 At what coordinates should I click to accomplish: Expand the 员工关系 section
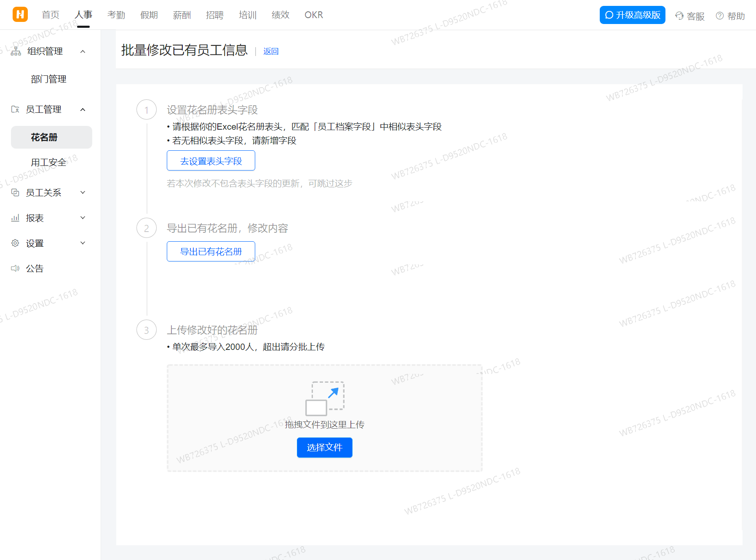(83, 192)
